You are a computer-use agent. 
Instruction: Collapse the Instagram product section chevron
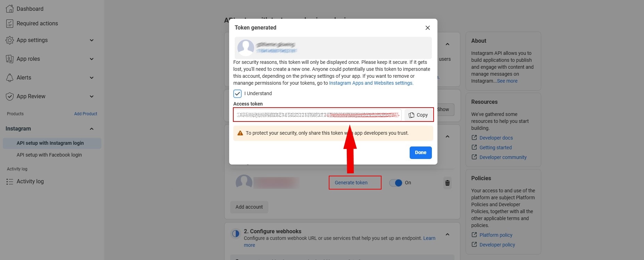coord(92,129)
